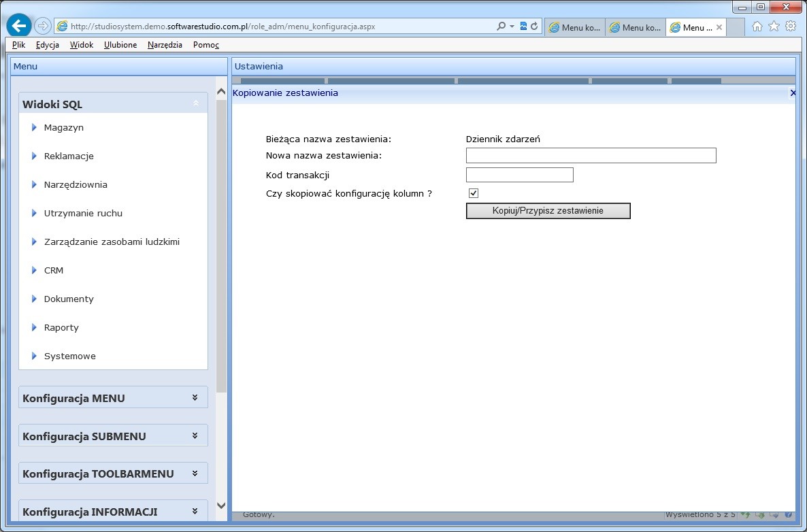
Task: Expand the Reklamacje tree item
Action: click(34, 156)
